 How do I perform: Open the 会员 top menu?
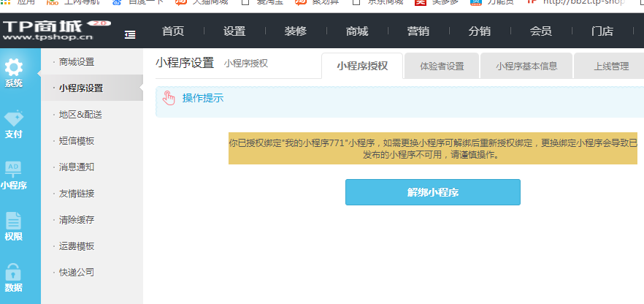click(540, 31)
